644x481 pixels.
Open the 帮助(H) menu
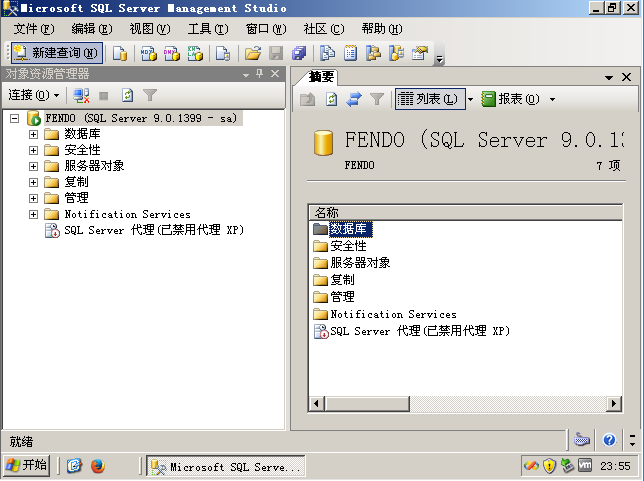point(382,29)
